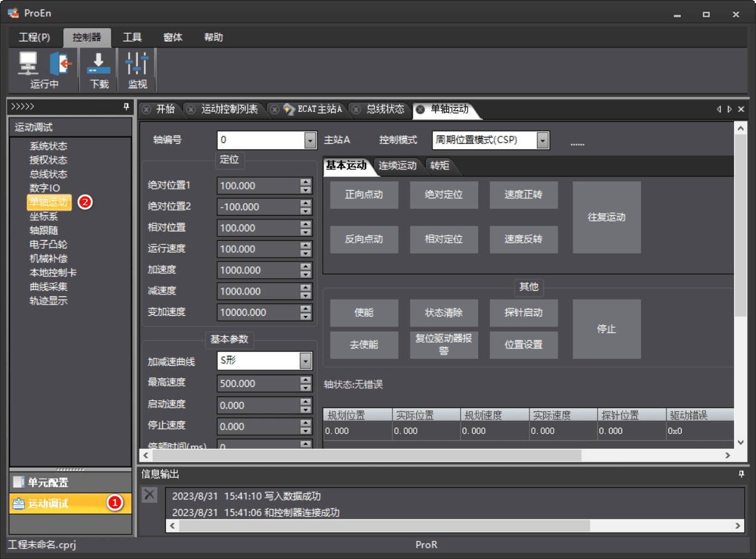Open the 监视 monitor sliders icon

coord(137,63)
